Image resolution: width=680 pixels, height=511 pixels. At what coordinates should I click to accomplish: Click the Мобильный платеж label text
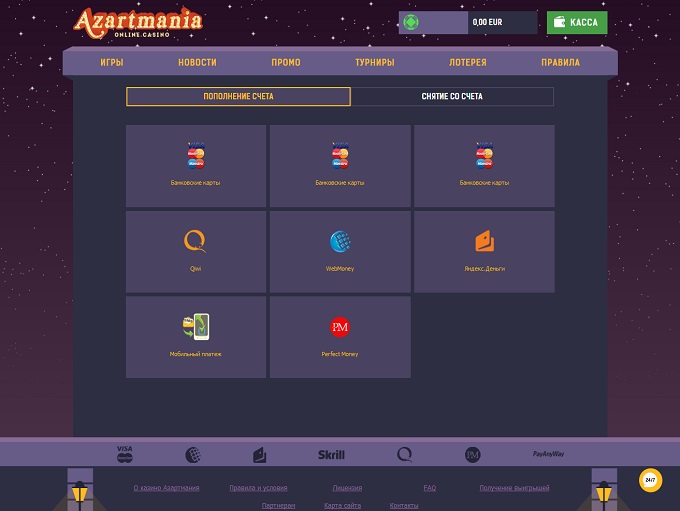coord(196,354)
